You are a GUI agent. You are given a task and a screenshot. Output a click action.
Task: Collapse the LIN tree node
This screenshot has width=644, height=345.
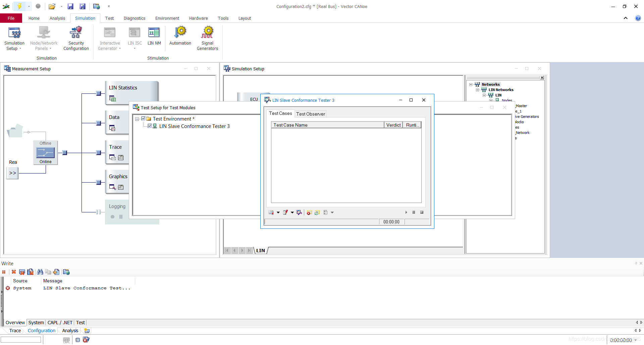(484, 95)
